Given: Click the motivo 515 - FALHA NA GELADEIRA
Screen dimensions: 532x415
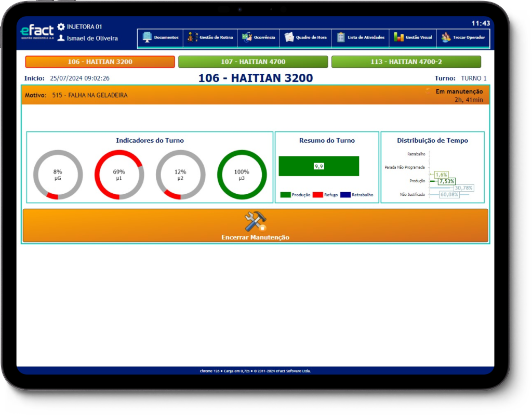Looking at the screenshot, I should pyautogui.click(x=90, y=96).
